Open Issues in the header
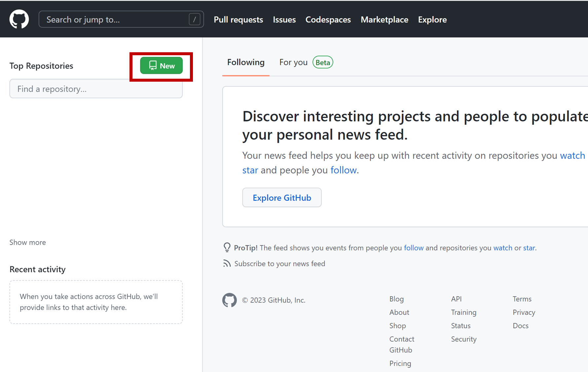This screenshot has height=372, width=588. (284, 20)
